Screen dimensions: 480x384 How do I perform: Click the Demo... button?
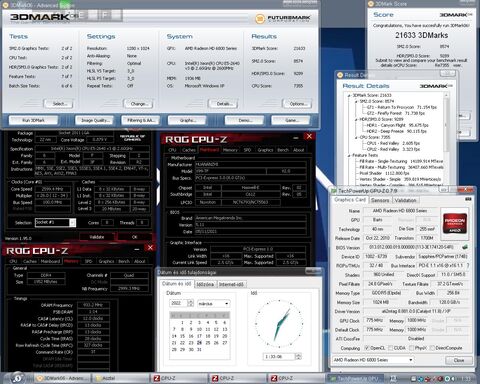coord(245,120)
